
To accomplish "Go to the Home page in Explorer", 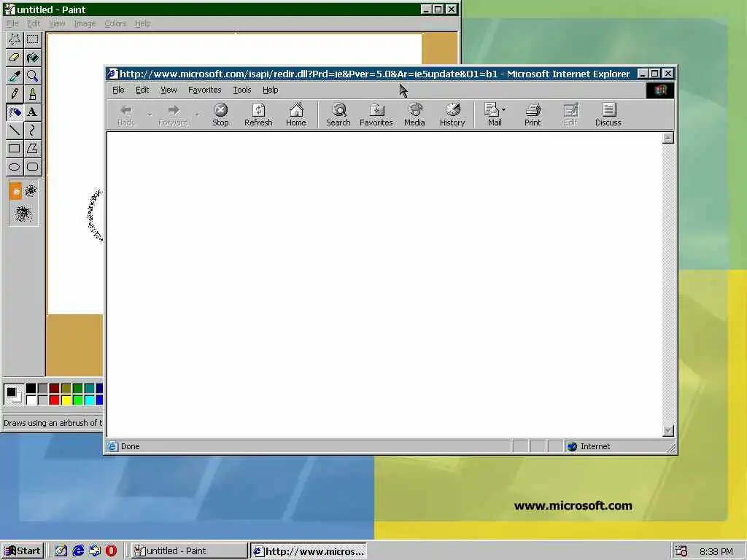I will tap(296, 114).
